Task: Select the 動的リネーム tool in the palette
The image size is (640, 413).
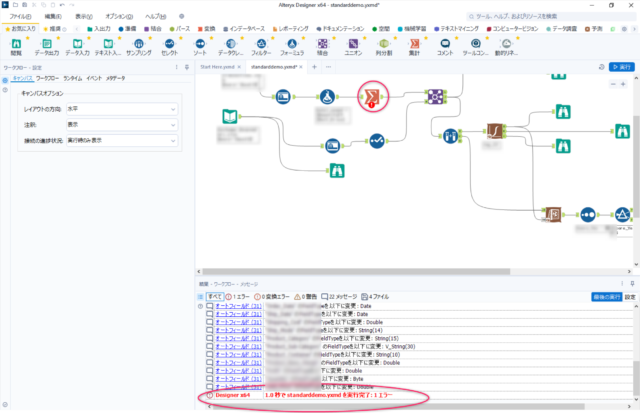Action: pyautogui.click(x=506, y=47)
